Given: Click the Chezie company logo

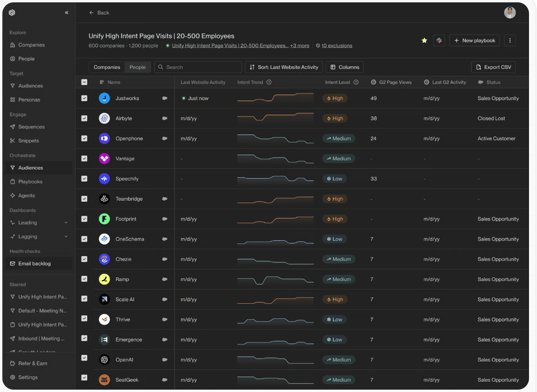Looking at the screenshot, I should pyautogui.click(x=104, y=259).
